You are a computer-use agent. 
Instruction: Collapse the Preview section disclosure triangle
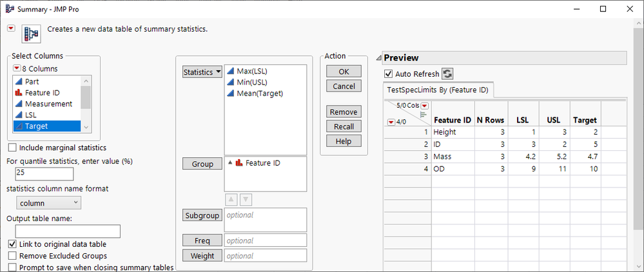378,58
